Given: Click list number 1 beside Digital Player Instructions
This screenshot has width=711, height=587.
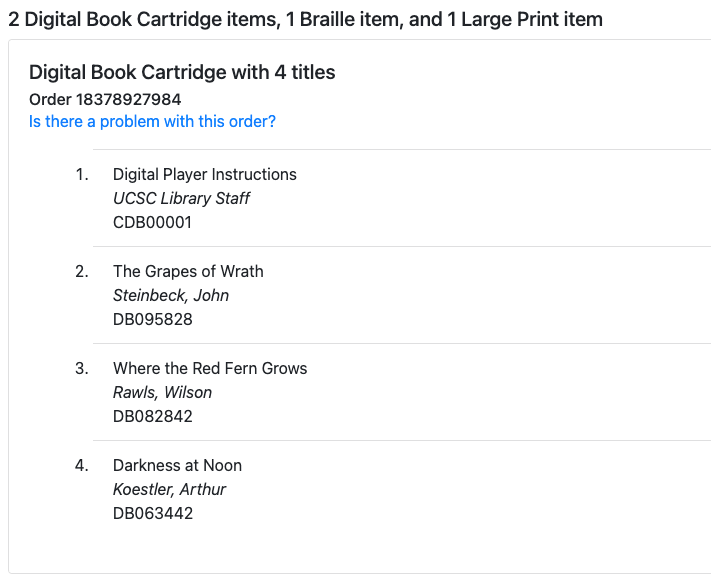Looking at the screenshot, I should (81, 174).
